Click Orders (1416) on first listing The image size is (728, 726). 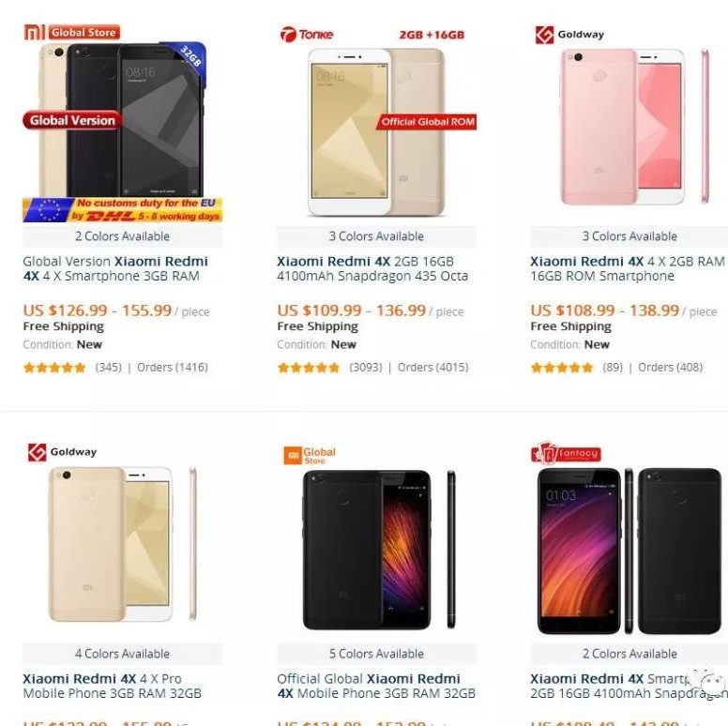(x=173, y=367)
